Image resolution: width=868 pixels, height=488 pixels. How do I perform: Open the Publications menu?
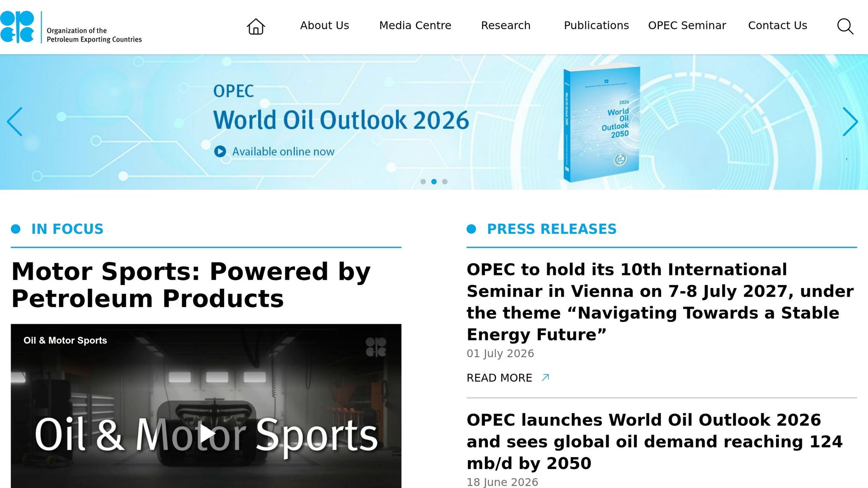click(x=596, y=25)
